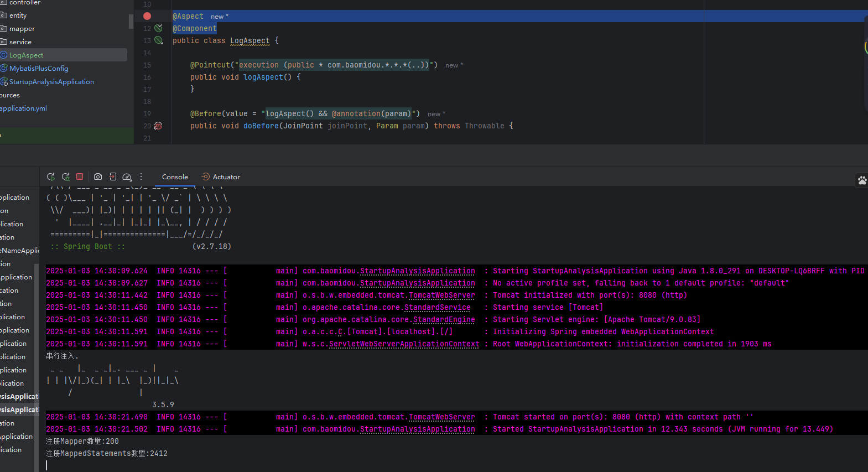Click the camera thread dump icon

(98, 177)
